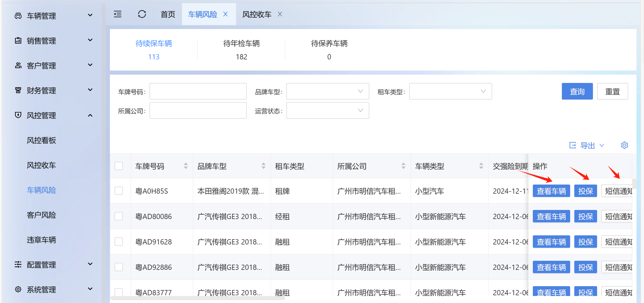Close the 车辆风险 tab with X
The height and width of the screenshot is (303, 644).
pos(225,14)
